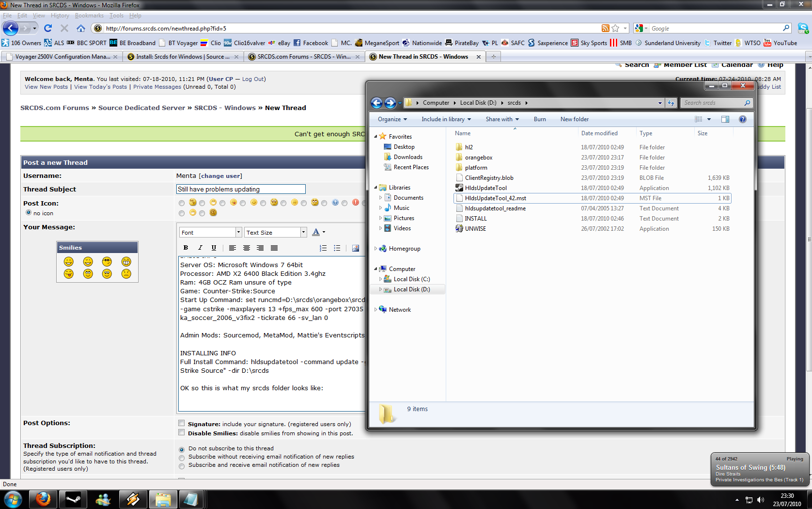Viewport: 812px width, 509px height.
Task: Open Explorer help with question mark icon
Action: (742, 119)
